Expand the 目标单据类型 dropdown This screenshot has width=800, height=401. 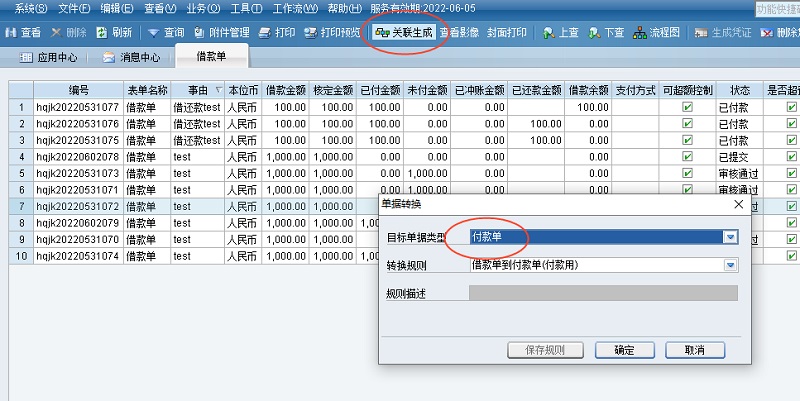pos(730,237)
